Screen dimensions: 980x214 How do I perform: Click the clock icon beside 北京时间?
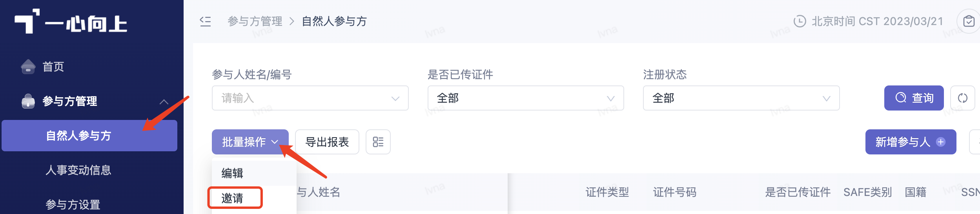pos(800,21)
